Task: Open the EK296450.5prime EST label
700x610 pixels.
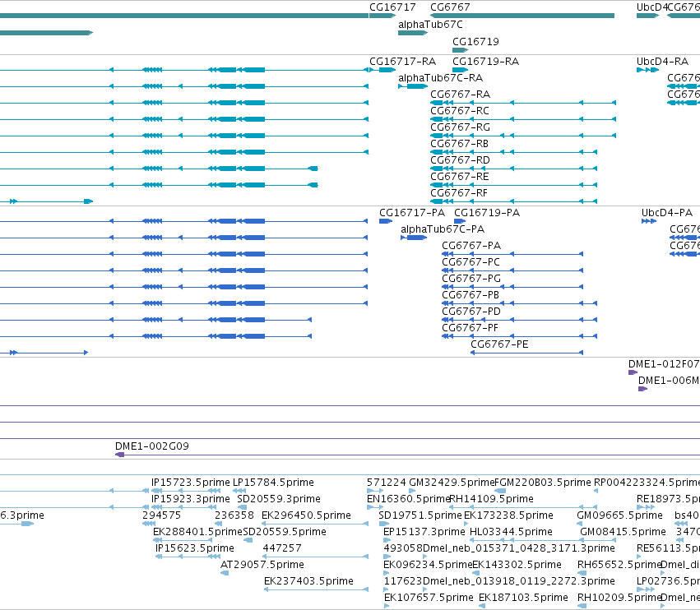Action: click(306, 515)
